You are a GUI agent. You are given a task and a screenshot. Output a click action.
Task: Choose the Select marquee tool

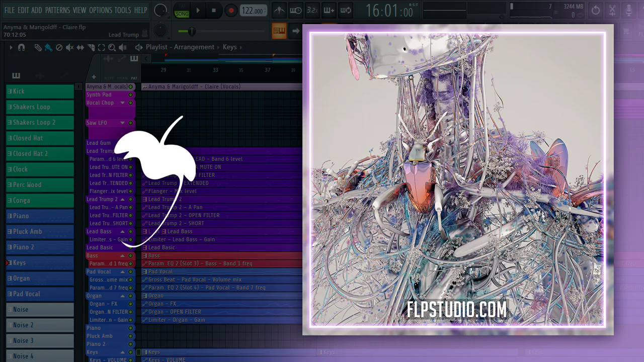(x=101, y=47)
